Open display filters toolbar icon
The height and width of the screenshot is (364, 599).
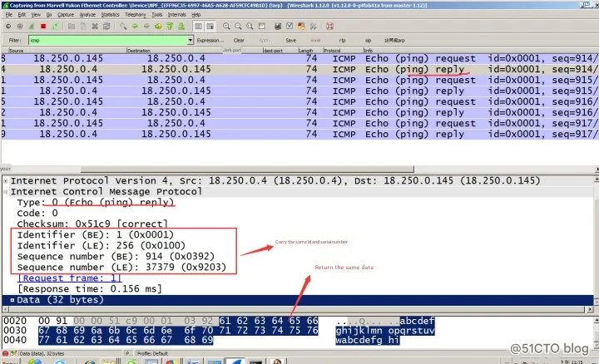tap(290, 27)
